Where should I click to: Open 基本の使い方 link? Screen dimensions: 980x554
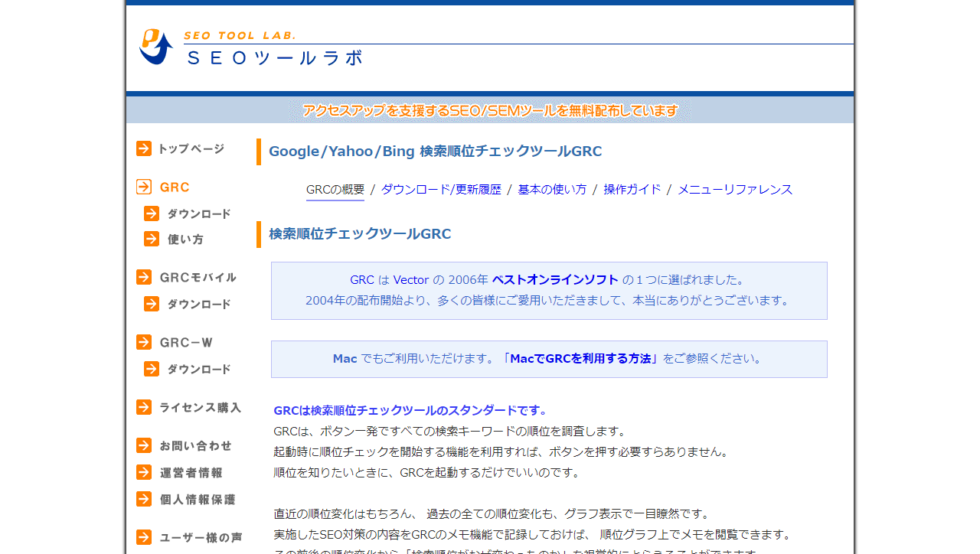tap(552, 190)
